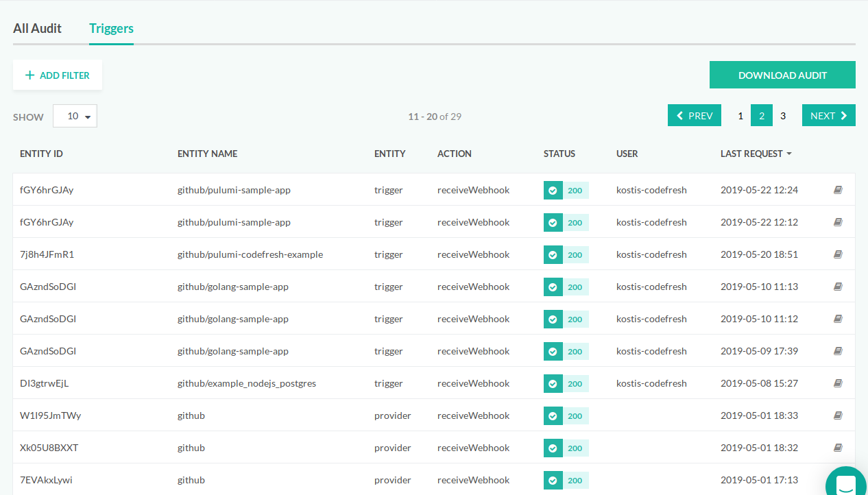868x495 pixels.
Task: Open details icon for 2019-05-22 12:24 row
Action: (837, 190)
